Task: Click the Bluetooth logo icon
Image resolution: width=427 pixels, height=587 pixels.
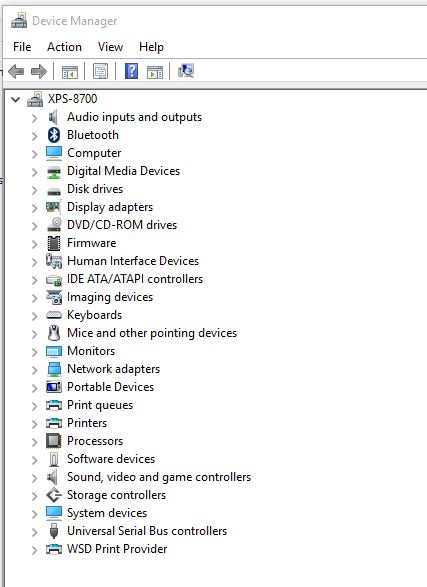Action: tap(54, 135)
